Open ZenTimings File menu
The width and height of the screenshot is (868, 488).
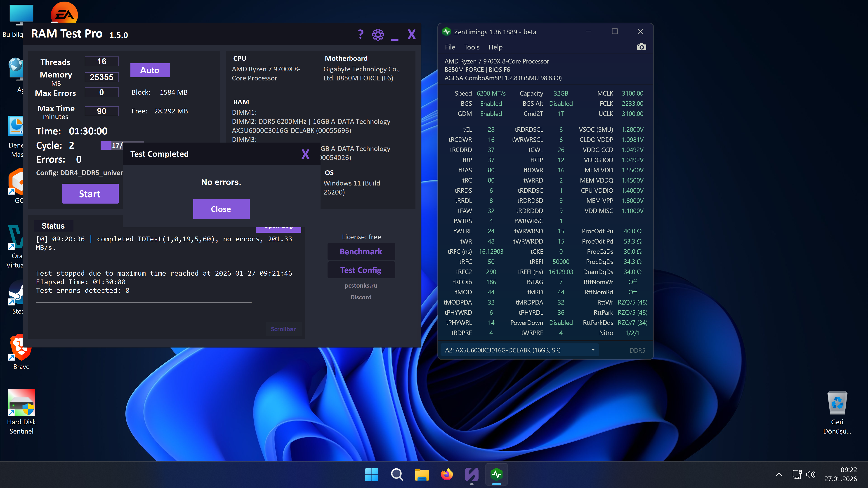coord(450,47)
